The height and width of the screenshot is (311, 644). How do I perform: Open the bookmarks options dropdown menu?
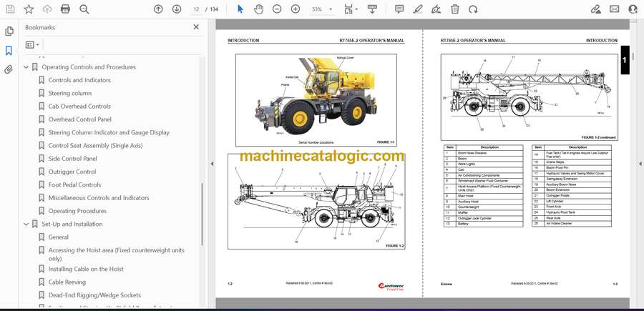tap(34, 44)
